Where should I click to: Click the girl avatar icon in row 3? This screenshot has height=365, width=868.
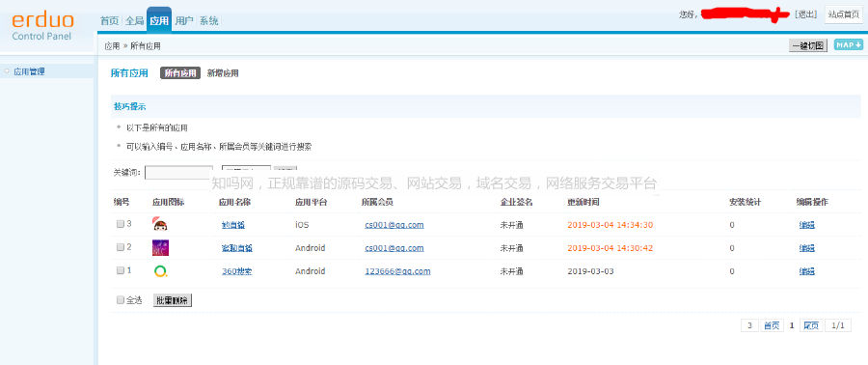(x=160, y=224)
